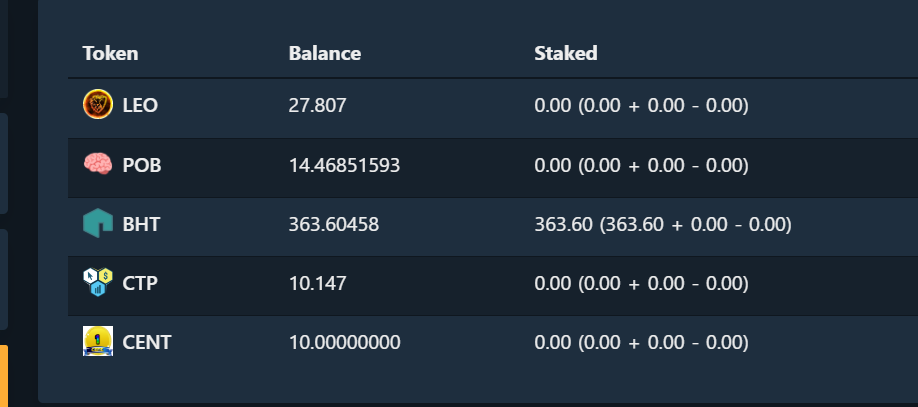Select the CTP balance 10.147

(317, 283)
